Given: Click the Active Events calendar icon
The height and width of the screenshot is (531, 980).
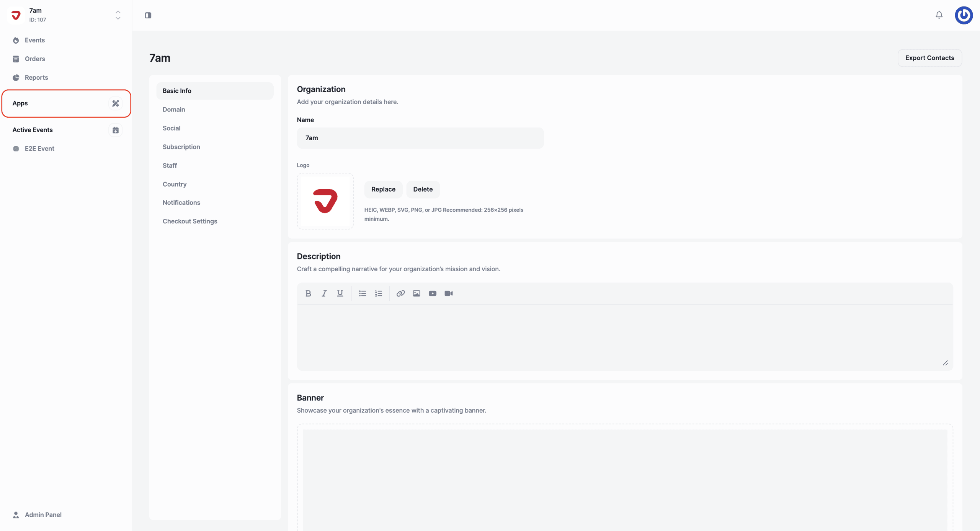Looking at the screenshot, I should click(x=115, y=130).
